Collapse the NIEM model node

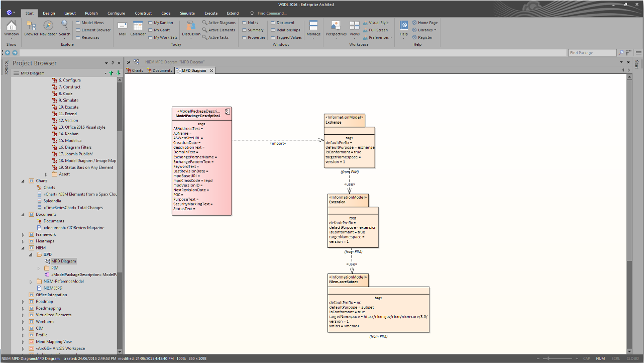pos(23,248)
